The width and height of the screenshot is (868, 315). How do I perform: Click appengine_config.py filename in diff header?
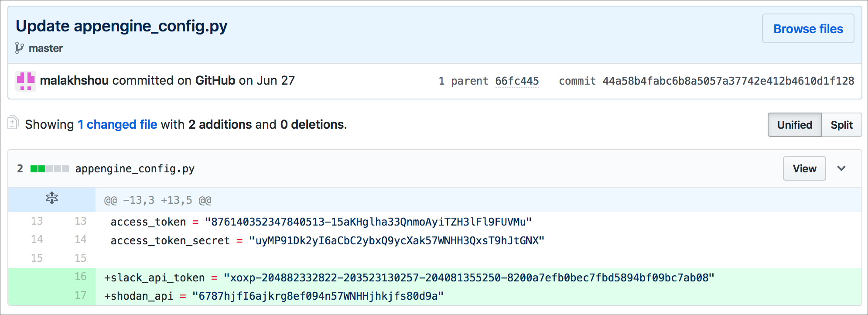pyautogui.click(x=135, y=169)
